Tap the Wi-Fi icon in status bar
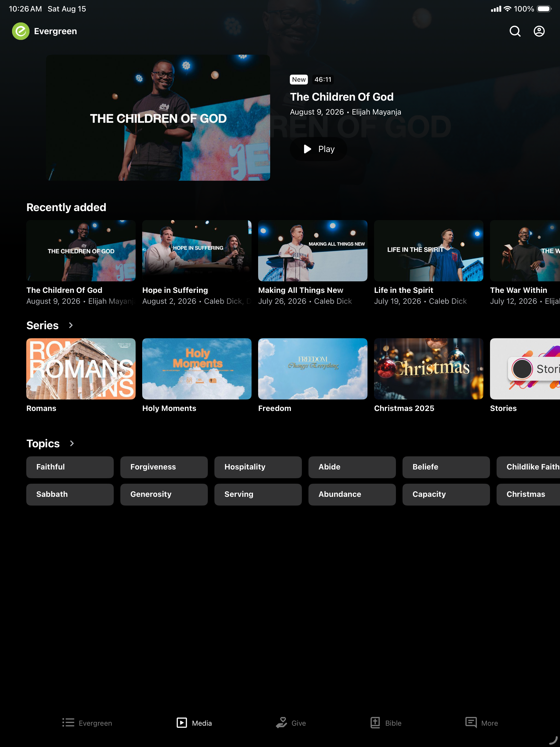Screen dimensions: 560x747 point(507,9)
